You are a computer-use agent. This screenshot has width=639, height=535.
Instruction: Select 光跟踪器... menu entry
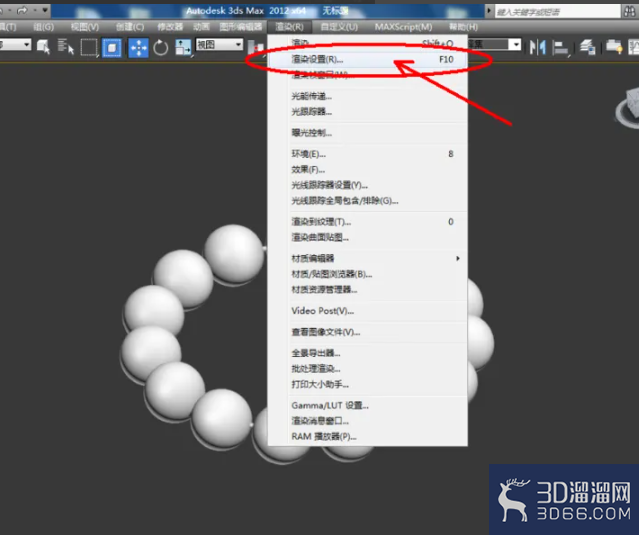pyautogui.click(x=368, y=112)
